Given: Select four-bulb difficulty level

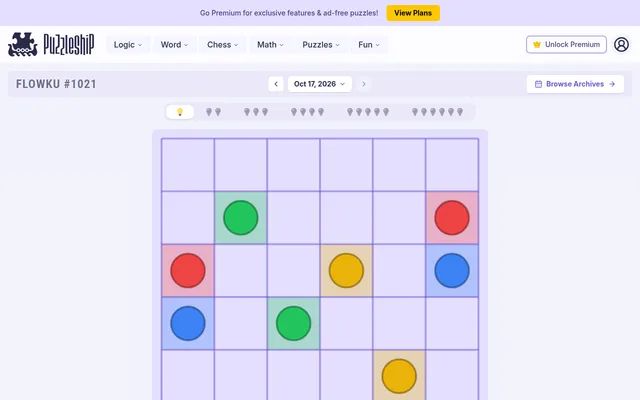Looking at the screenshot, I should pyautogui.click(x=307, y=112).
